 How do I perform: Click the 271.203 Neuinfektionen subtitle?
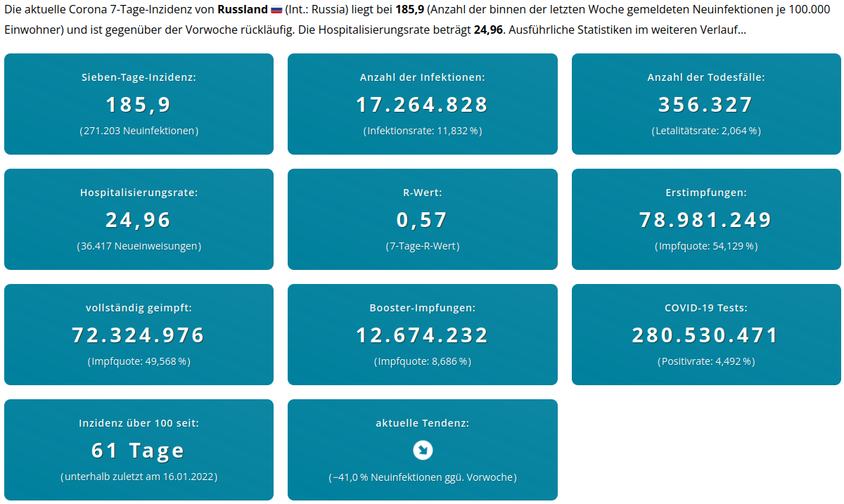pos(139,131)
